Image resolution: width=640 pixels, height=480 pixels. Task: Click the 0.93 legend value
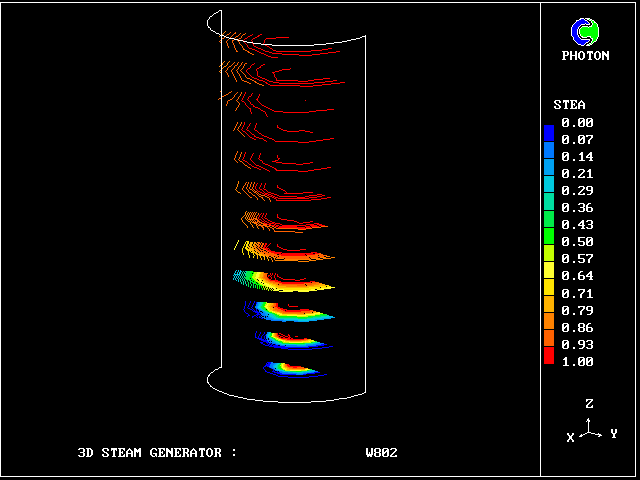[x=577, y=344]
